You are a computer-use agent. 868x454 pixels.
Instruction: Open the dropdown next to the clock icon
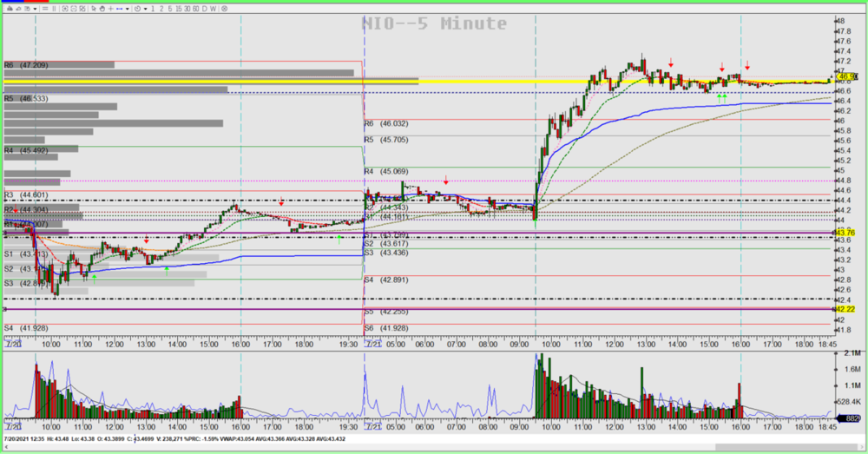[146, 9]
